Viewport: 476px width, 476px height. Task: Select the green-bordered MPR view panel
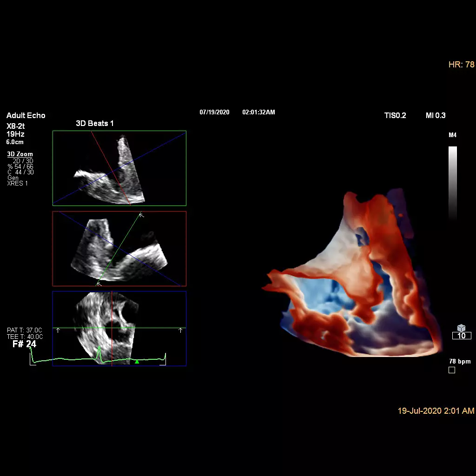pos(119,168)
